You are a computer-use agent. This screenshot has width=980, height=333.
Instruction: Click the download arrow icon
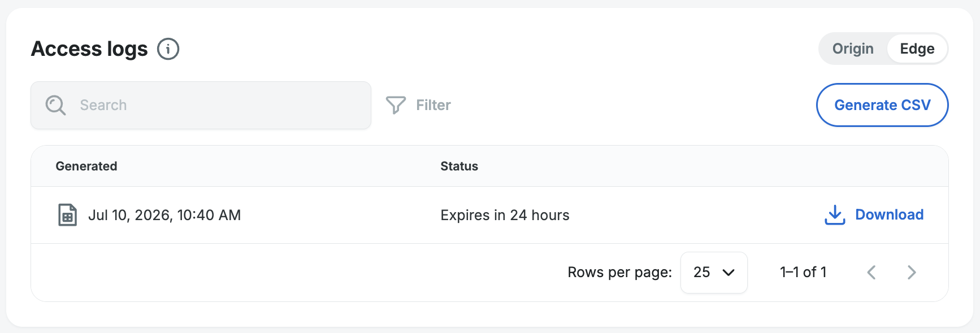(x=835, y=215)
